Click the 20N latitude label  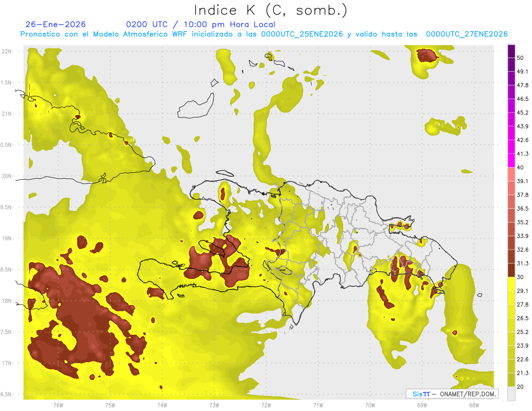tap(7, 176)
